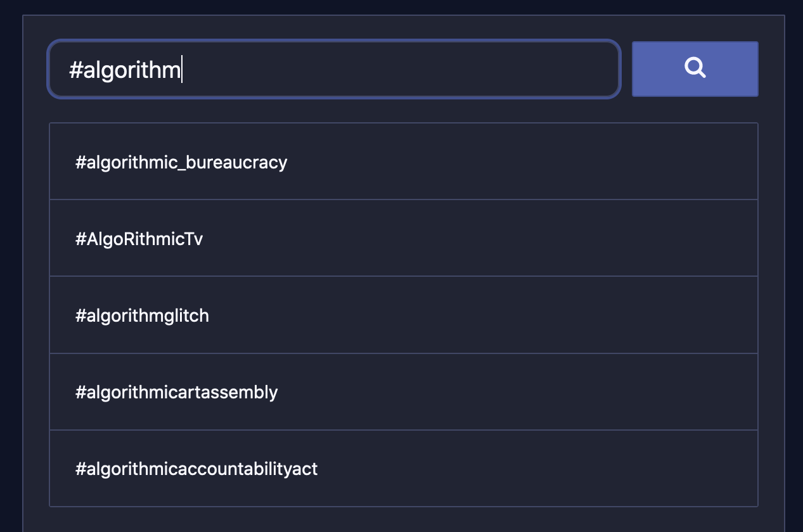Select the #algorithmicartassembly suggestion
803x532 pixels.
click(x=404, y=391)
